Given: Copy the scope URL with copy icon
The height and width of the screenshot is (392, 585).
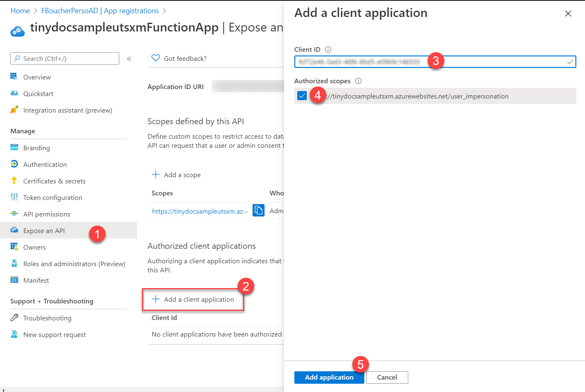Looking at the screenshot, I should pyautogui.click(x=258, y=210).
